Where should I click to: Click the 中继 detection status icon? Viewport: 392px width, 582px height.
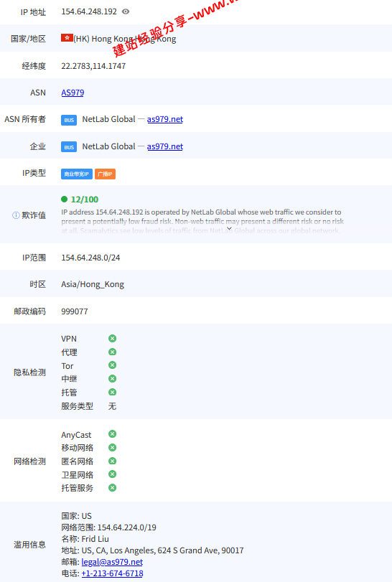[x=113, y=379]
